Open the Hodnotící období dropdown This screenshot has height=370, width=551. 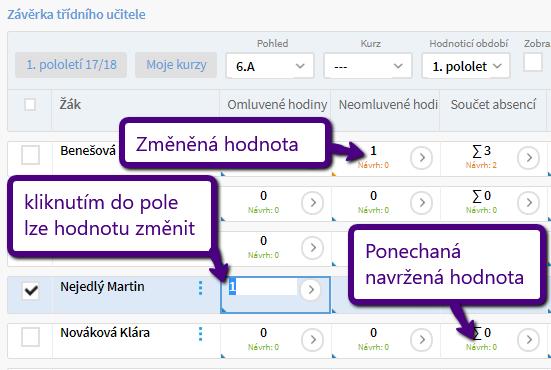tap(466, 66)
